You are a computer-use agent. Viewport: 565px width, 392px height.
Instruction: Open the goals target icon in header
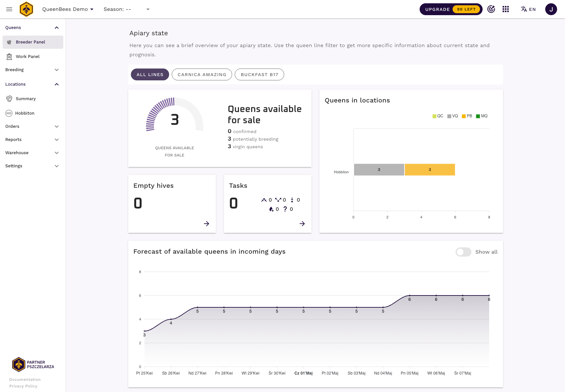tap(491, 9)
